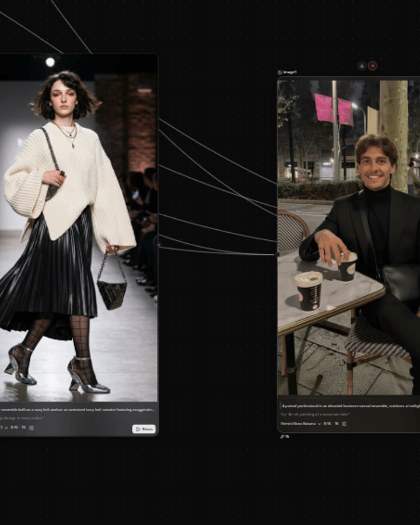Click the grey triangle round icon above Image1
The width and height of the screenshot is (420, 525).
pos(362,66)
